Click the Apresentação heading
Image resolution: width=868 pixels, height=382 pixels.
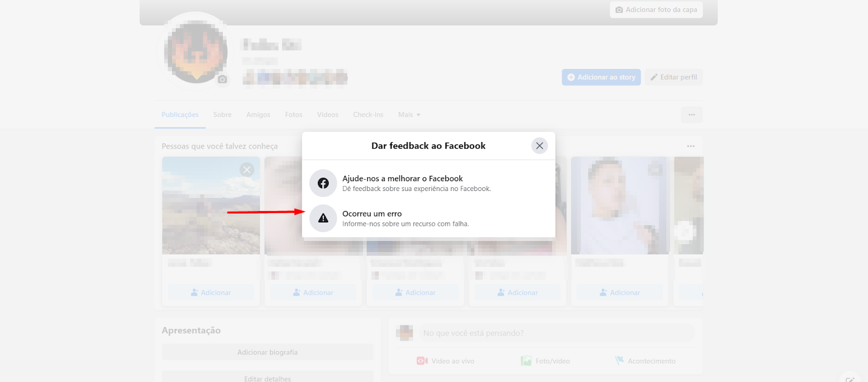[x=191, y=330]
